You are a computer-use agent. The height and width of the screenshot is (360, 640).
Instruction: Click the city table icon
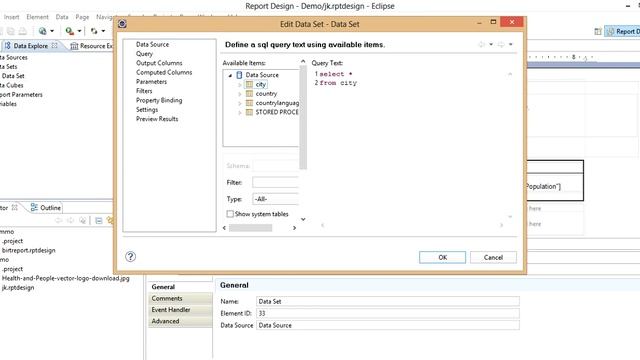[249, 84]
